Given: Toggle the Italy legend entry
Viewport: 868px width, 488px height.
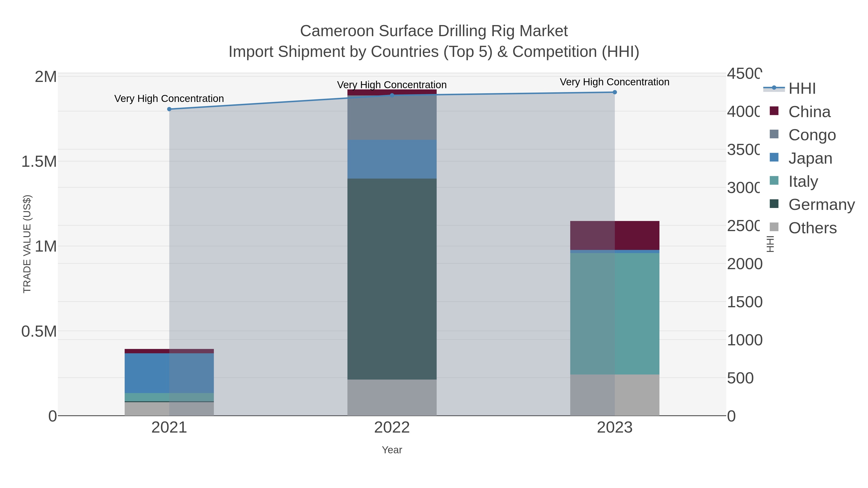Looking at the screenshot, I should [794, 181].
